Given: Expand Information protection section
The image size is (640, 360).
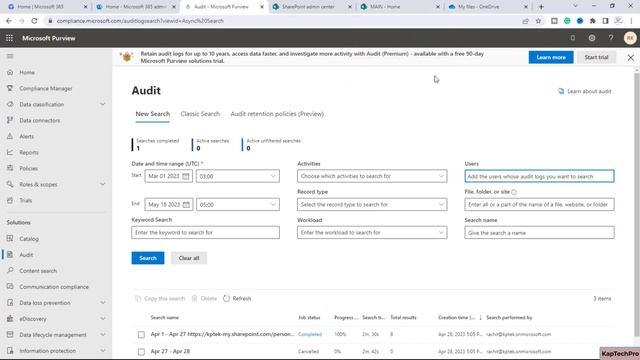Looking at the screenshot, I should tap(102, 351).
